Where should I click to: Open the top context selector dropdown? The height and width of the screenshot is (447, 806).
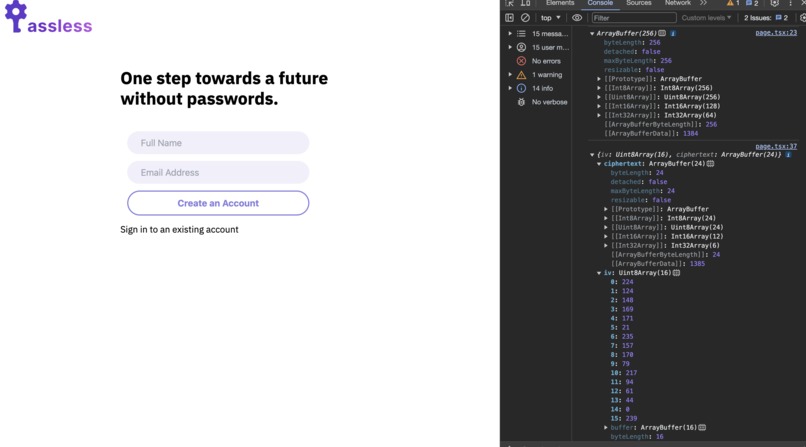550,18
